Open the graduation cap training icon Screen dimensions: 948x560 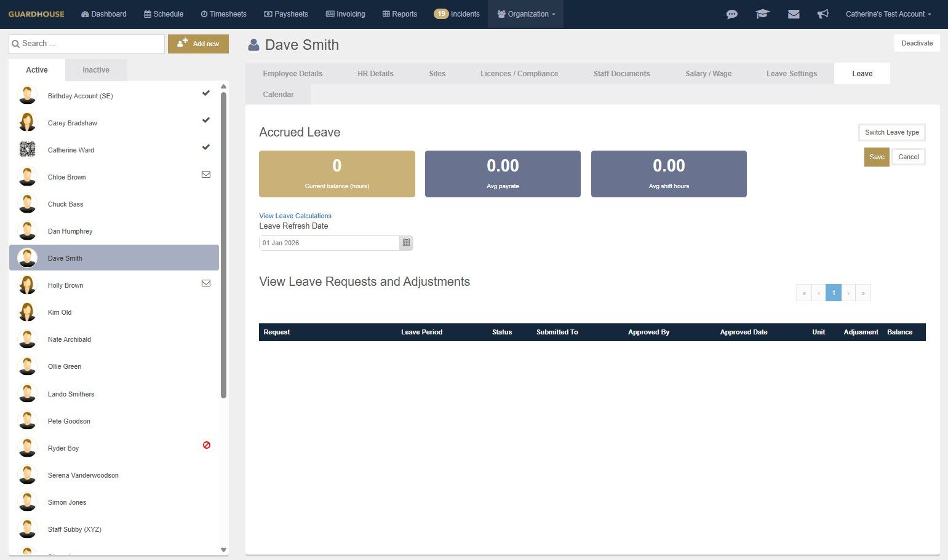[762, 14]
